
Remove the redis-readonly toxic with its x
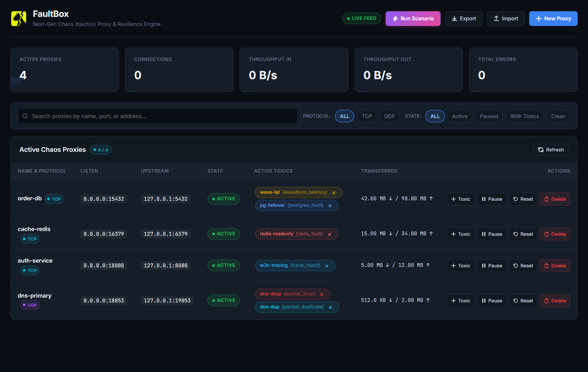click(329, 234)
